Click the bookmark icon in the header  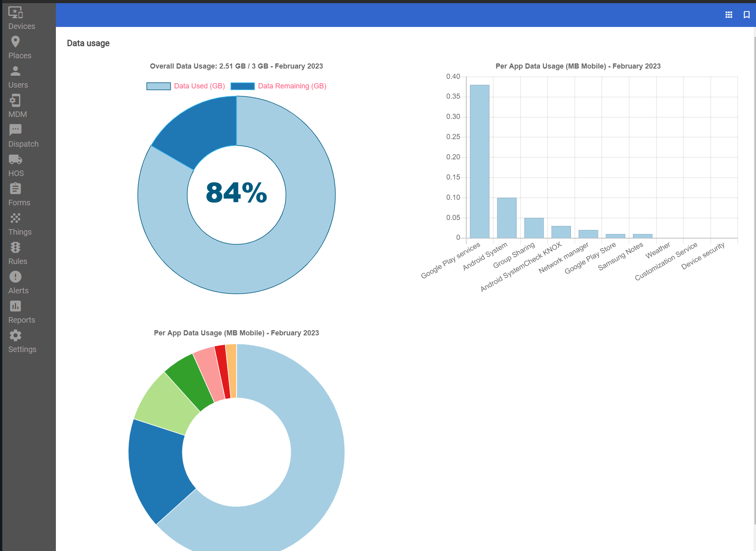746,15
